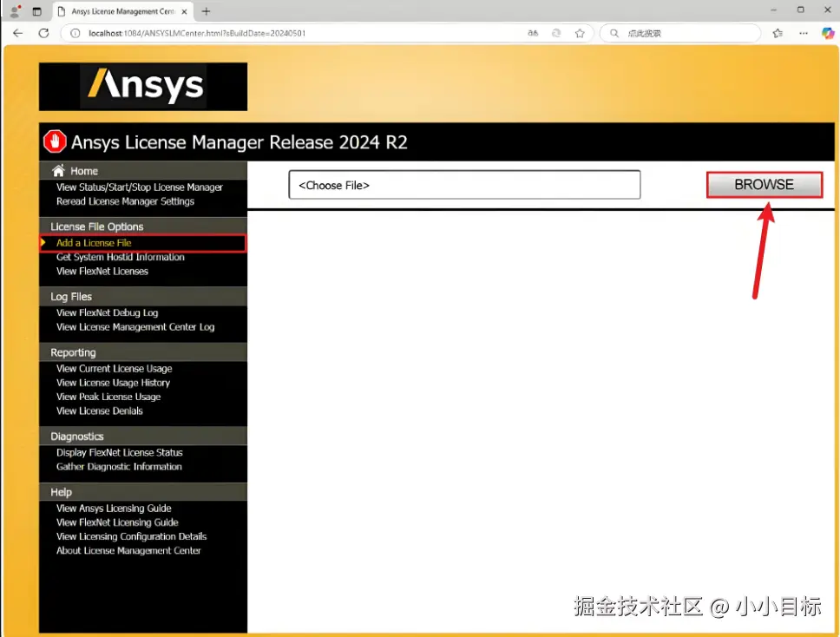Click the Reporting section header
840x637 pixels.
pyautogui.click(x=73, y=352)
